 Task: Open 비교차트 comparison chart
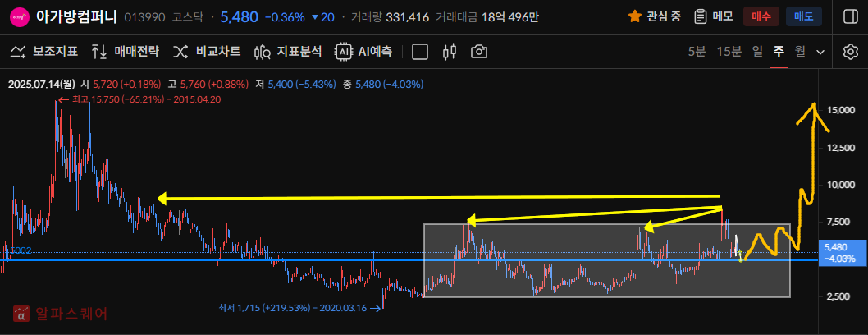click(x=207, y=52)
